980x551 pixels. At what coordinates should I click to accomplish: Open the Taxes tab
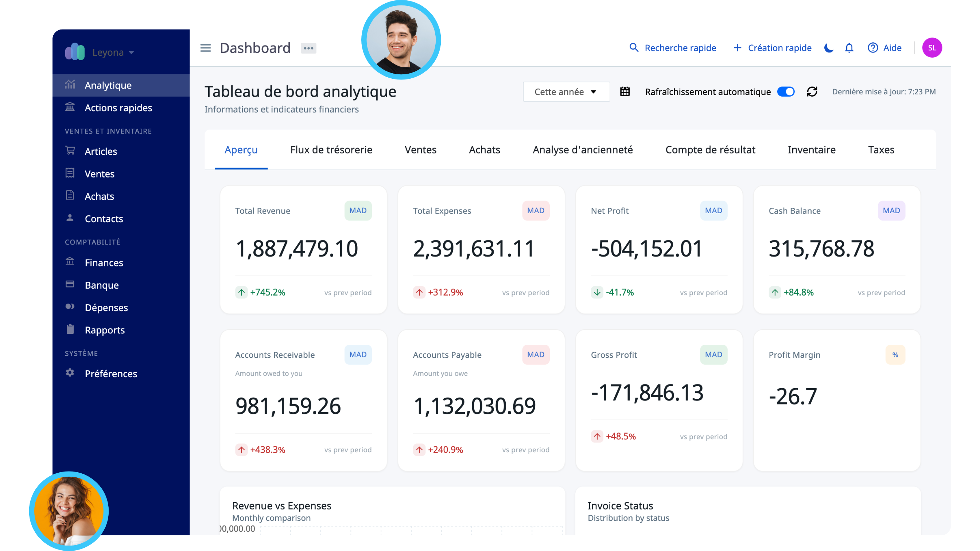pos(881,150)
